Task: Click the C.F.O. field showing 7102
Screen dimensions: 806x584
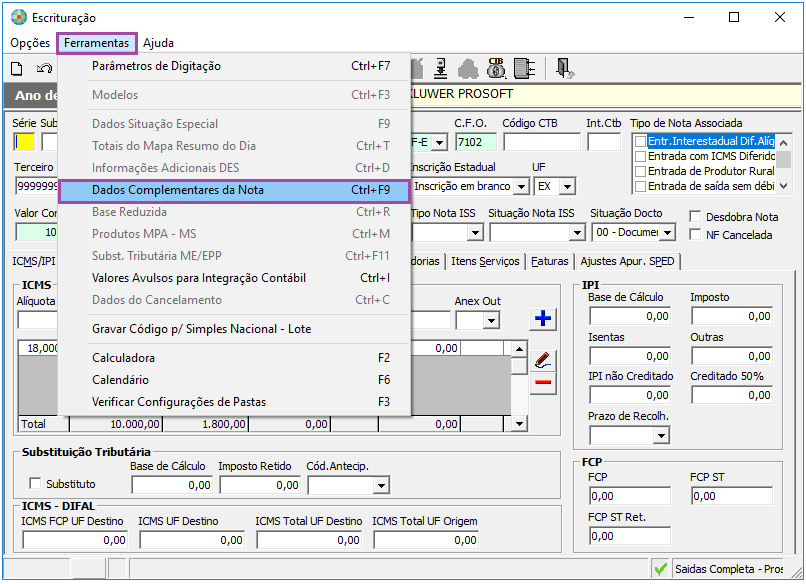Action: [476, 142]
